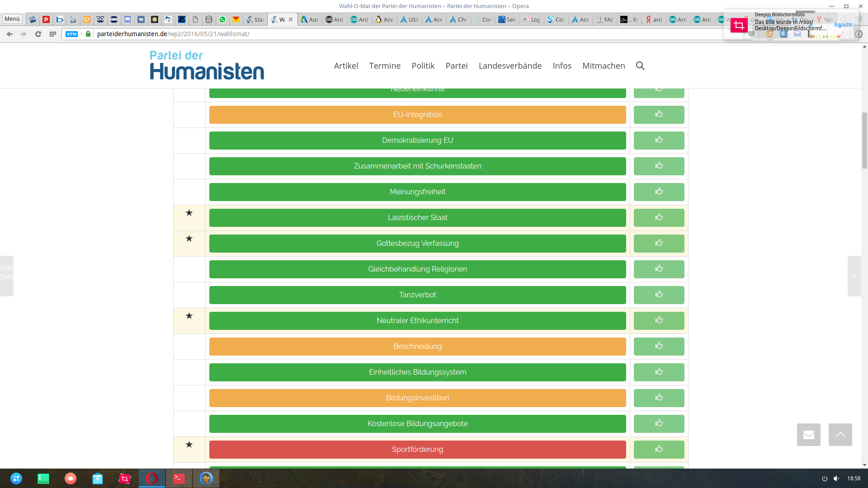Click the envelope contact button
The width and height of the screenshot is (868, 488).
pyautogui.click(x=808, y=435)
